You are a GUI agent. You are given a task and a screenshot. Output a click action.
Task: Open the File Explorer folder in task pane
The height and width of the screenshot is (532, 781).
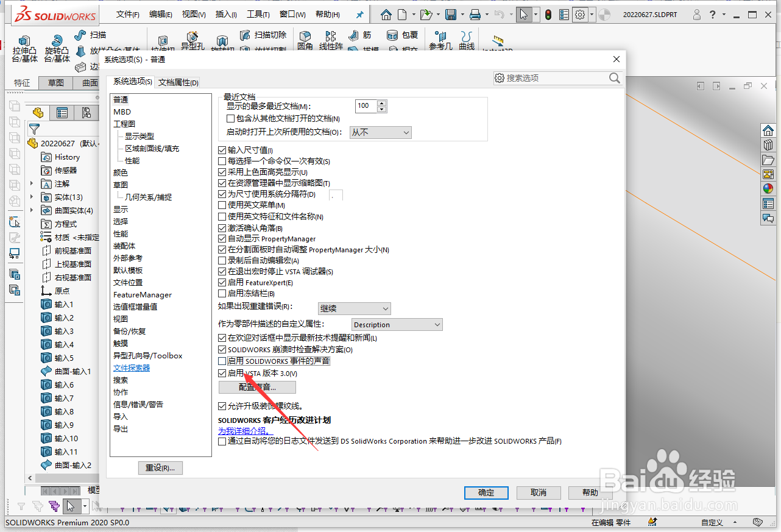click(x=768, y=160)
